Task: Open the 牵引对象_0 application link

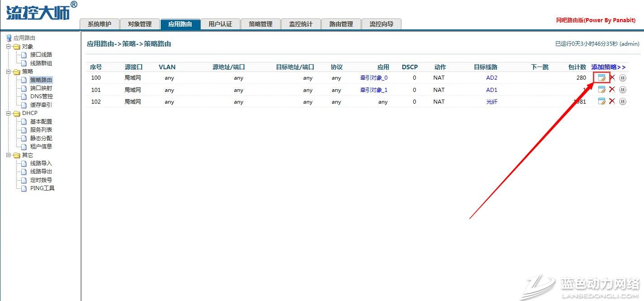Action: tap(374, 78)
